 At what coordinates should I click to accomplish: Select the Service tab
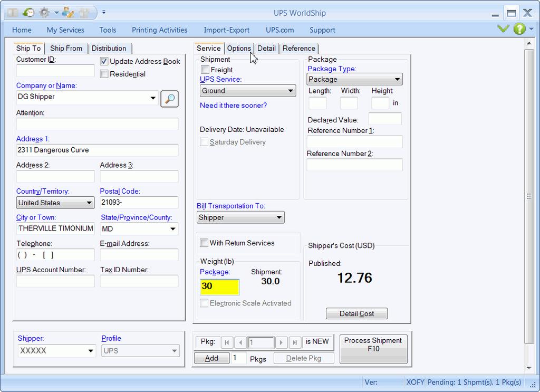pos(209,48)
